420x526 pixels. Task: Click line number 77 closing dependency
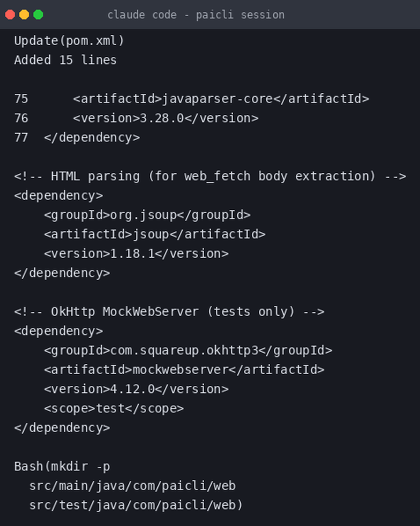pos(77,138)
